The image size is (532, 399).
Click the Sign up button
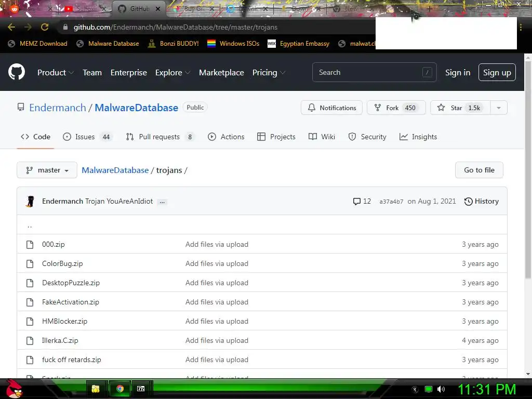point(497,72)
